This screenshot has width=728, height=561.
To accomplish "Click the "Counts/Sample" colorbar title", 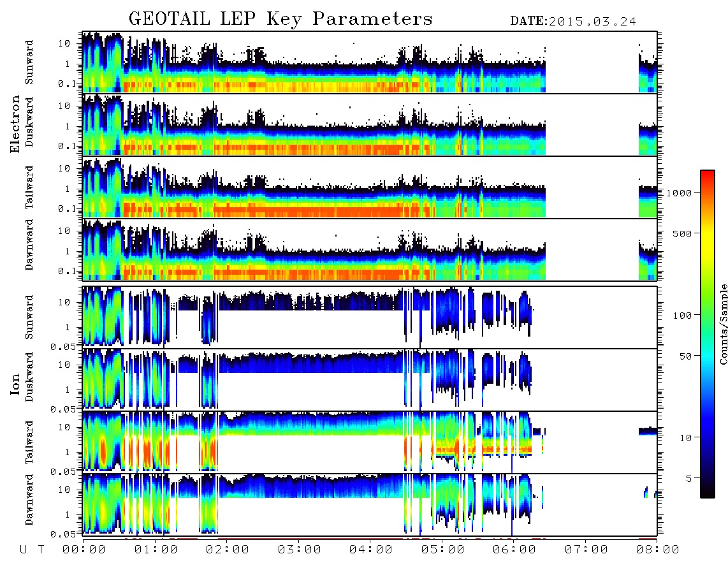I will [723, 324].
